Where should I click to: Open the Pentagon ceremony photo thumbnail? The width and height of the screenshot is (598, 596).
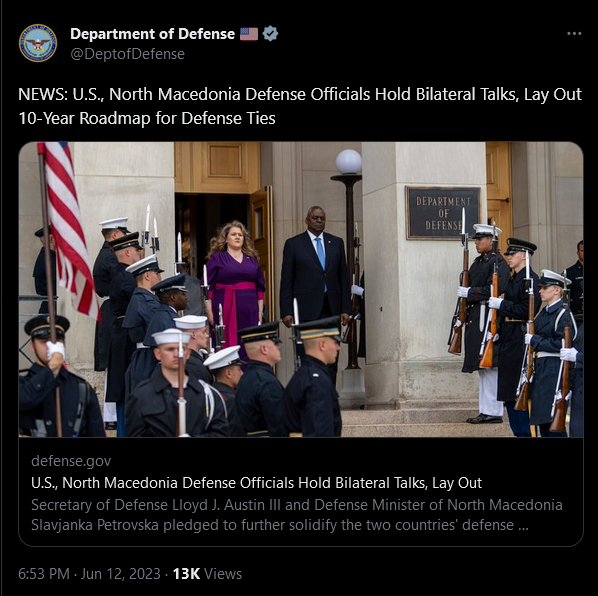pyautogui.click(x=301, y=289)
